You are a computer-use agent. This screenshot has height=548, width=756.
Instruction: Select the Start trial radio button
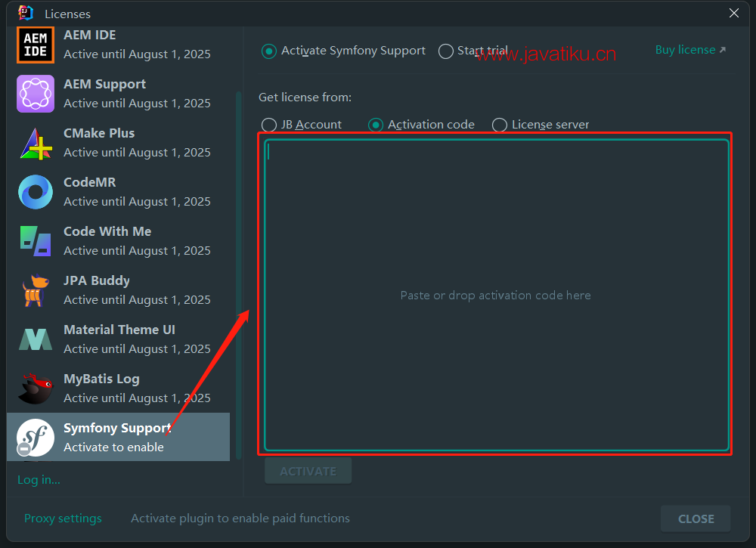pyautogui.click(x=445, y=51)
